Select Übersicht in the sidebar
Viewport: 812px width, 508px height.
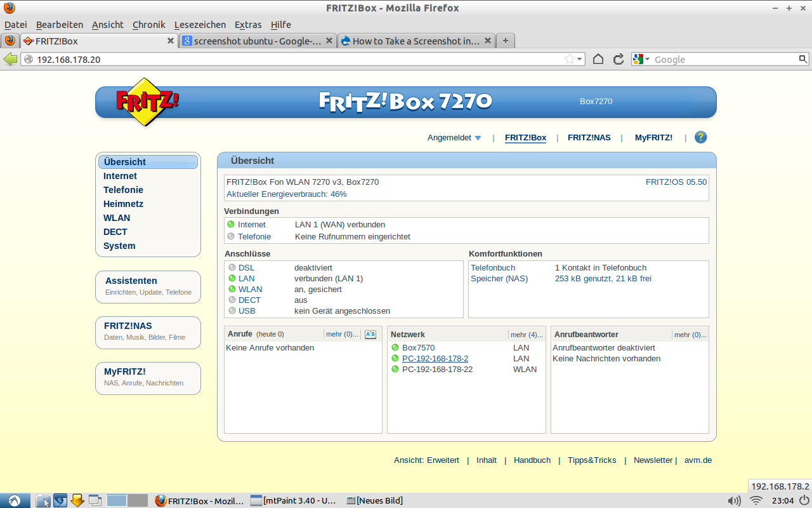coord(148,162)
